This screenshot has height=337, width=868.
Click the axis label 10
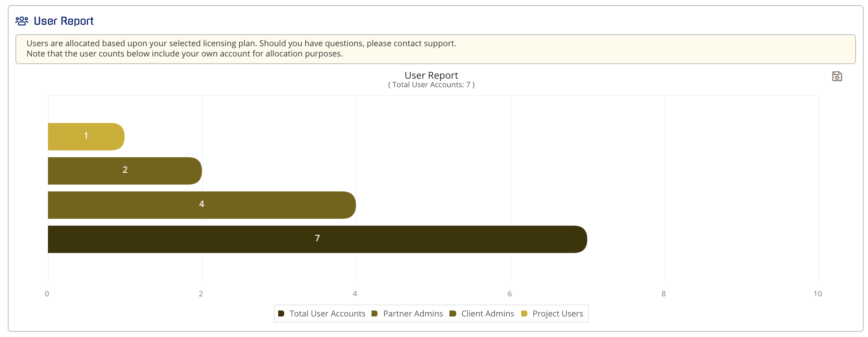817,293
